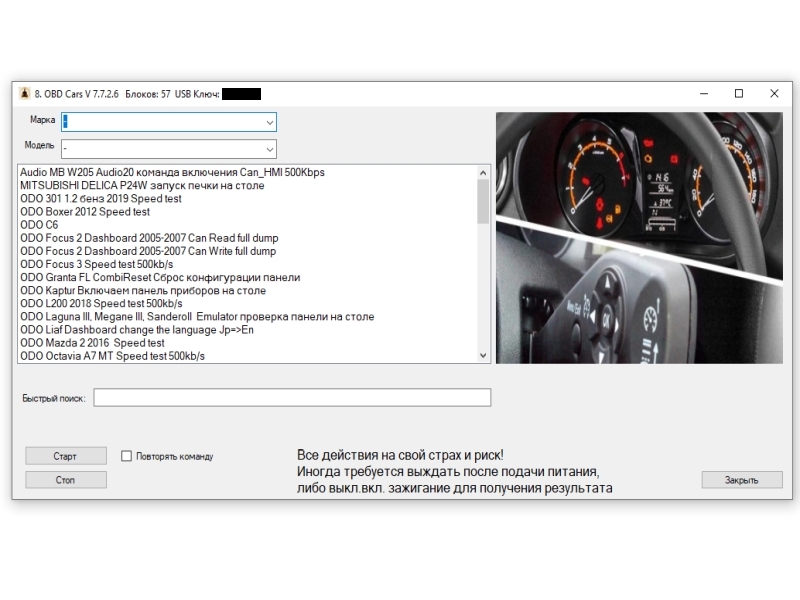Select ODO Focus 3 Speed test entry
The image size is (800, 600).
[x=97, y=264]
